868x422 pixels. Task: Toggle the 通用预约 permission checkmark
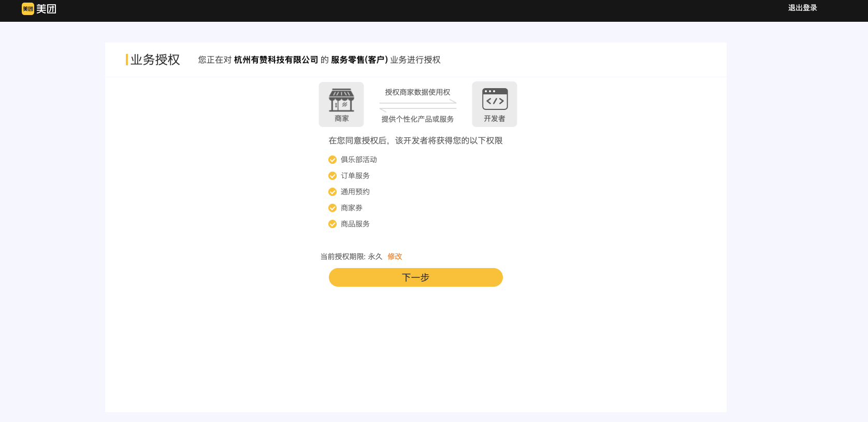point(332,192)
